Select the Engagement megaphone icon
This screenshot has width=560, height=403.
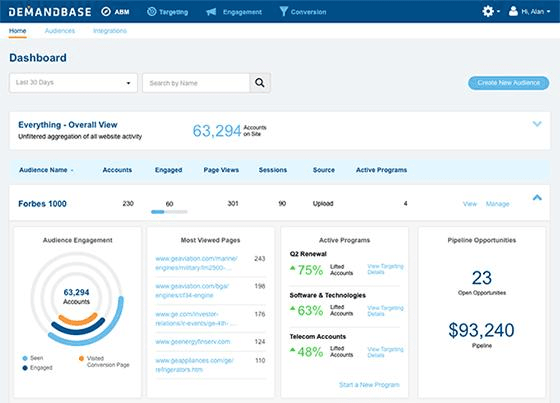click(x=211, y=12)
